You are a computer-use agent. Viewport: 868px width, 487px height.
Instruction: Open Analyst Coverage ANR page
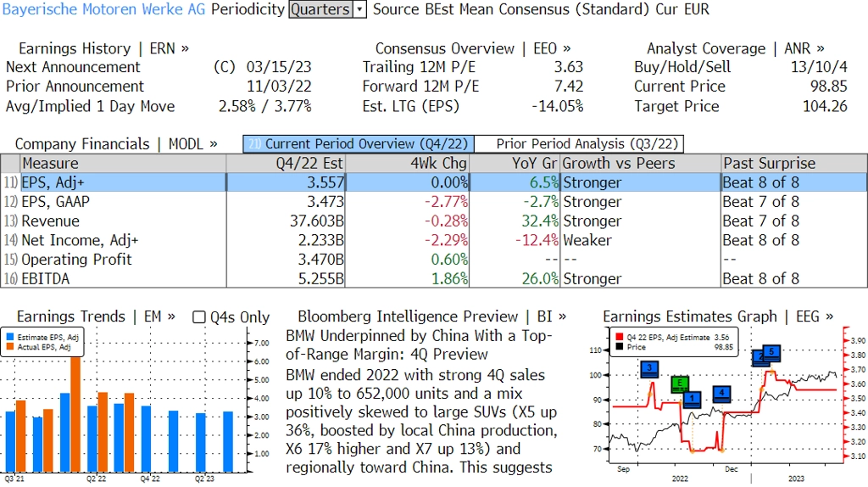[735, 48]
